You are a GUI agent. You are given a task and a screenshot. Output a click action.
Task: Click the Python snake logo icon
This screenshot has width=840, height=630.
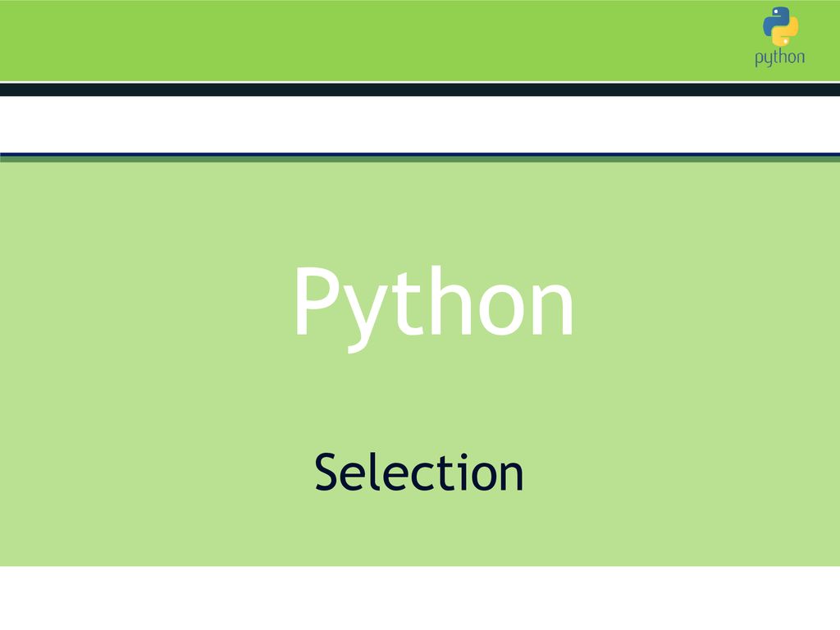coord(780,26)
